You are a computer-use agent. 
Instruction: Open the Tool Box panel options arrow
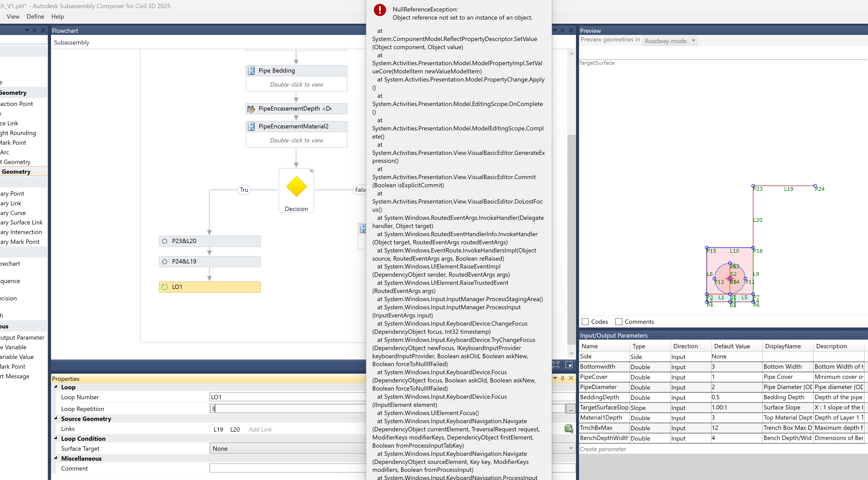pyautogui.click(x=27, y=30)
